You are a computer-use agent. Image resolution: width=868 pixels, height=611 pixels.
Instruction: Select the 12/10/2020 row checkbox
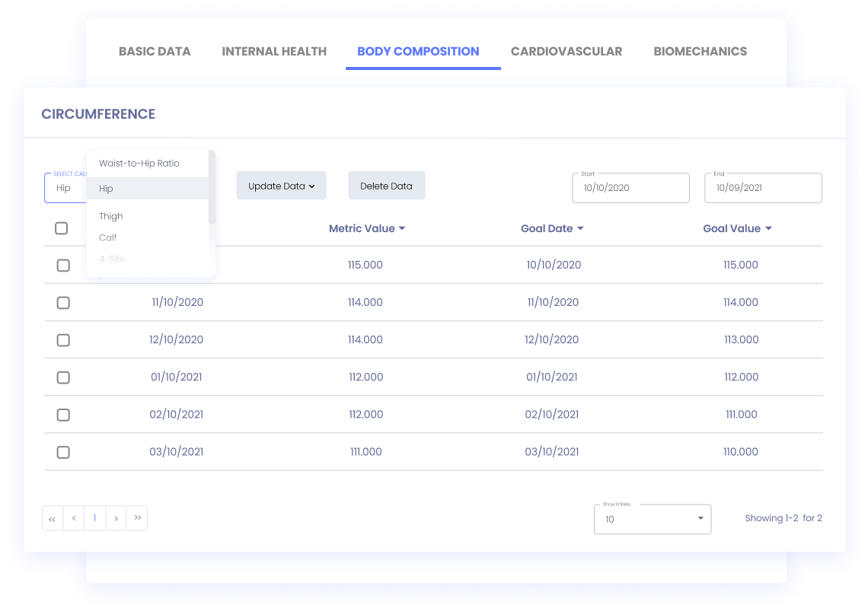[63, 340]
